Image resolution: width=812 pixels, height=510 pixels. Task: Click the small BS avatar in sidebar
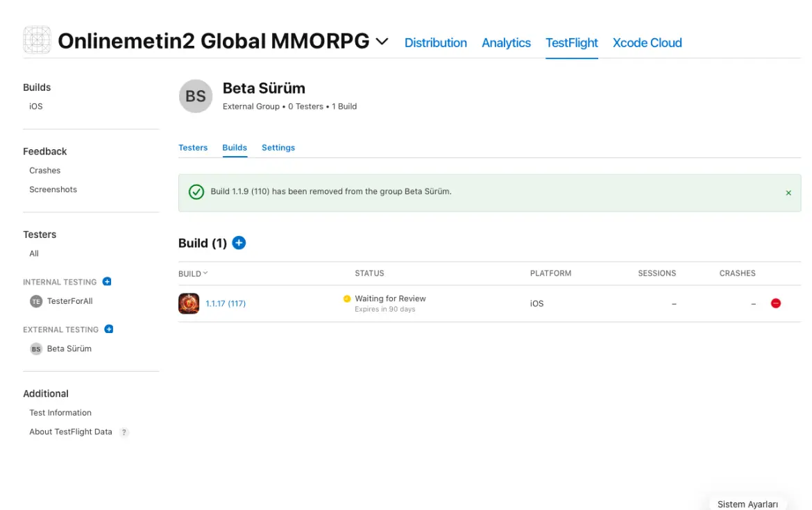click(35, 349)
